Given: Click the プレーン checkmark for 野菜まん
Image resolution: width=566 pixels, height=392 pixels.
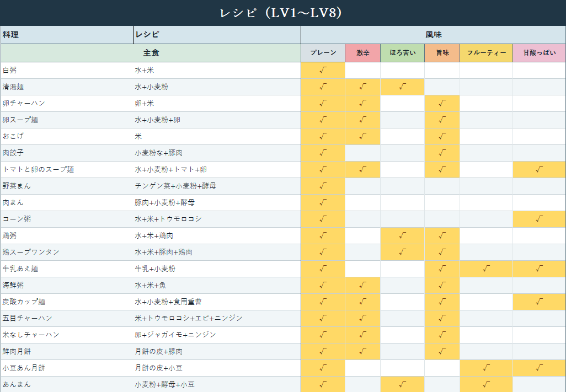Looking at the screenshot, I should coord(323,186).
